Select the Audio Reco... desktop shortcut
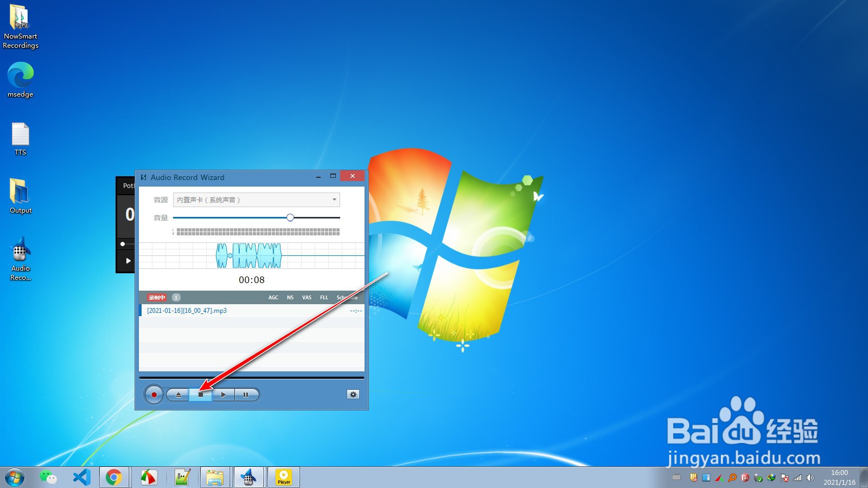Screen dimensions: 868x488 tap(21, 259)
